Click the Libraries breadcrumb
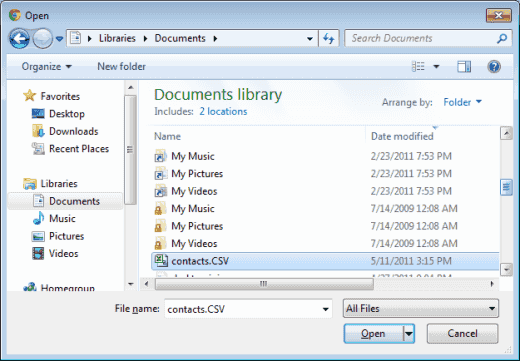This screenshot has width=520, height=361. click(117, 38)
